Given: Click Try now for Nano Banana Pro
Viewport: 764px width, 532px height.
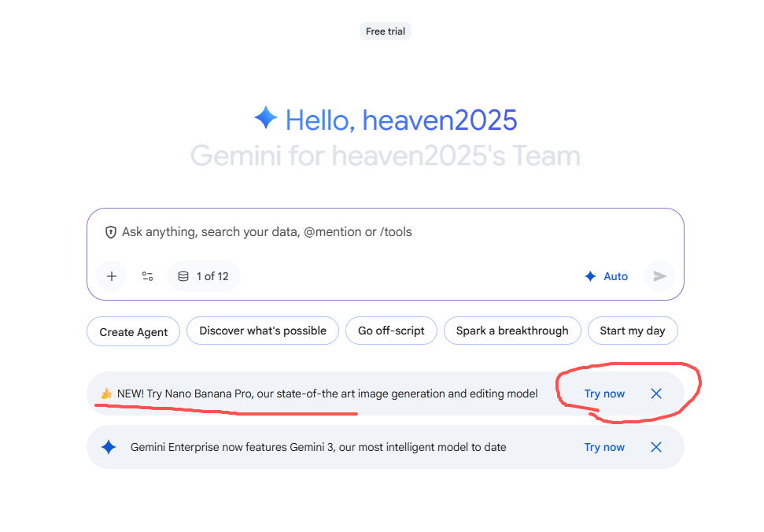Looking at the screenshot, I should (x=604, y=393).
